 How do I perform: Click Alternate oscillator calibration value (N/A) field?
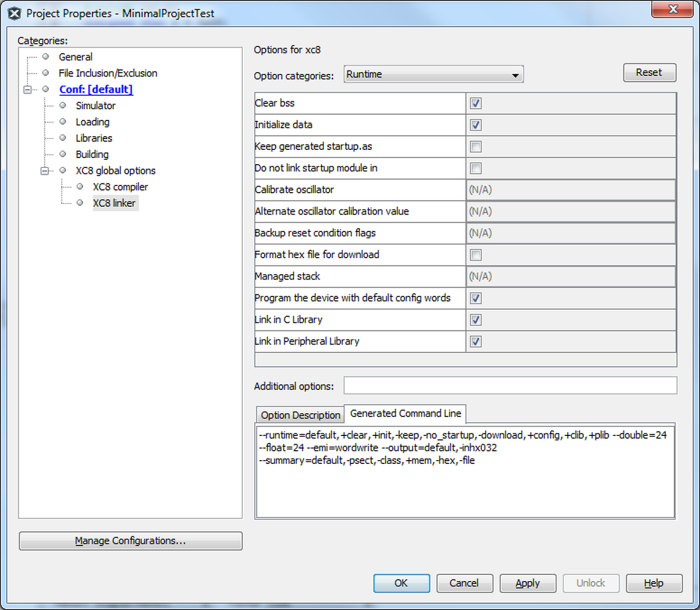(x=571, y=211)
